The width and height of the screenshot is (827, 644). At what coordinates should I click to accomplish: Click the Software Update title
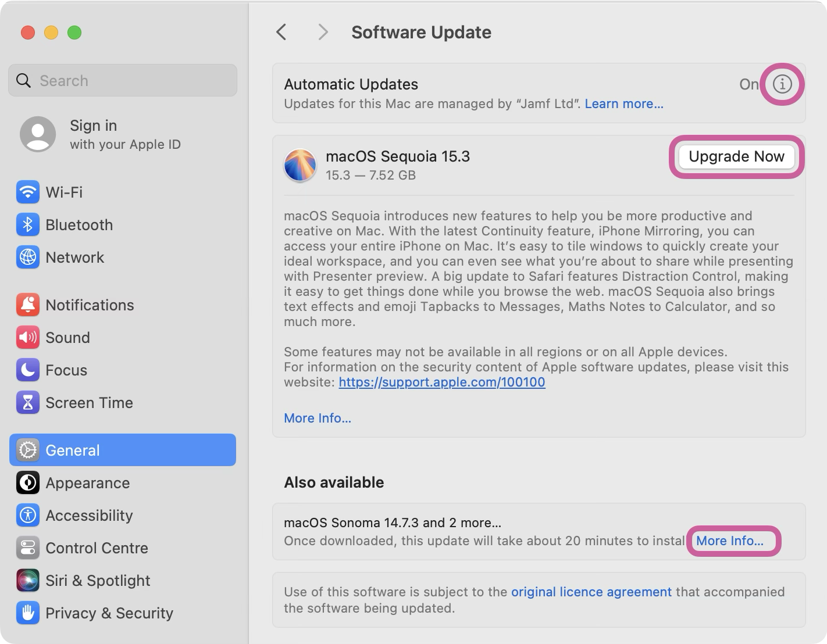[x=421, y=32]
